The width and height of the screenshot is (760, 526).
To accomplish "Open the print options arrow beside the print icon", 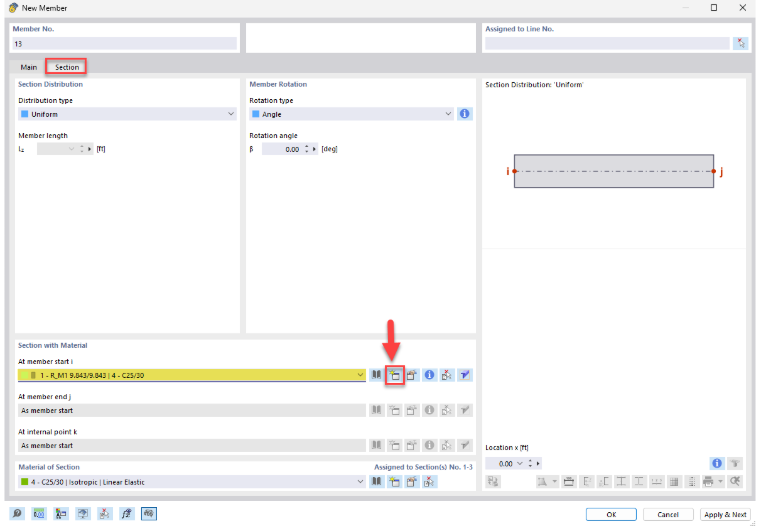I will pos(720,481).
